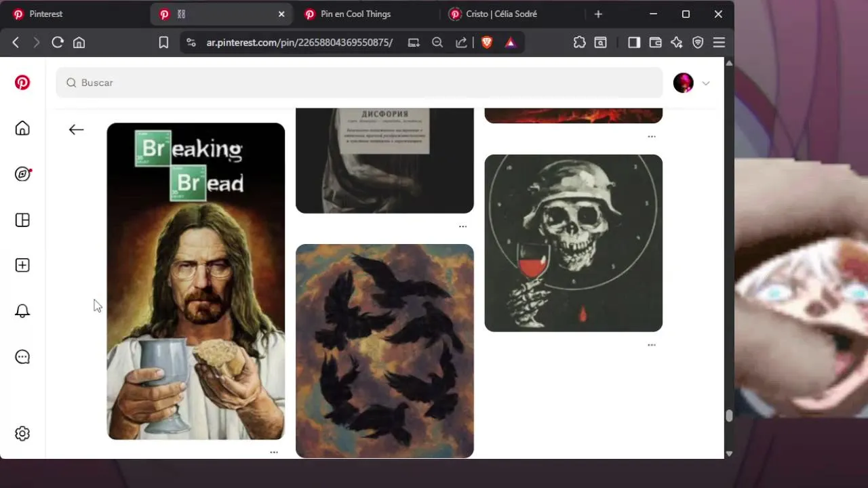Expand the account chevron next to avatar
The image size is (868, 488).
[706, 83]
